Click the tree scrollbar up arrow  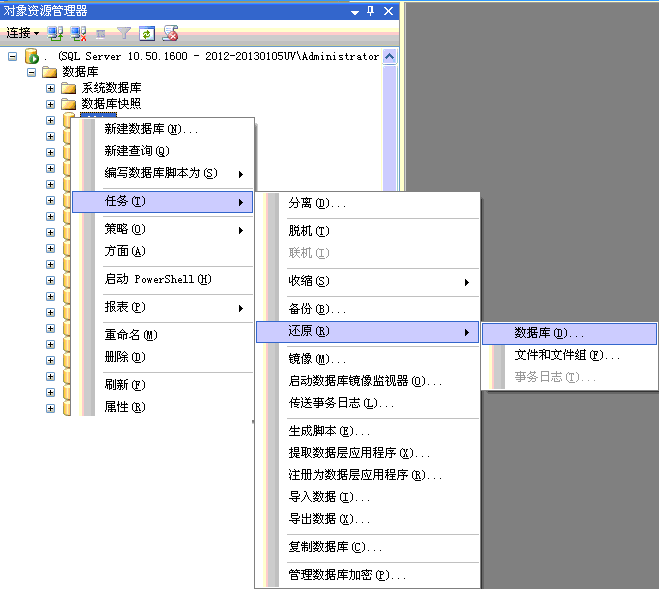point(389,57)
